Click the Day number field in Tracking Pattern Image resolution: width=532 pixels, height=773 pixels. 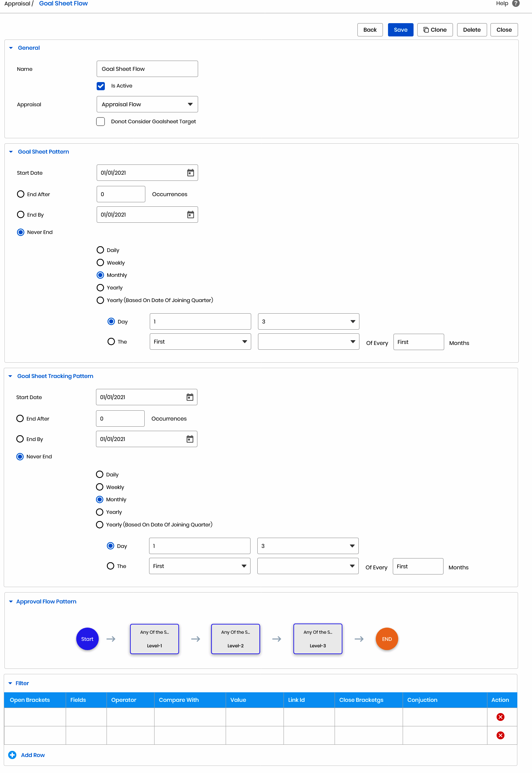[x=200, y=546]
